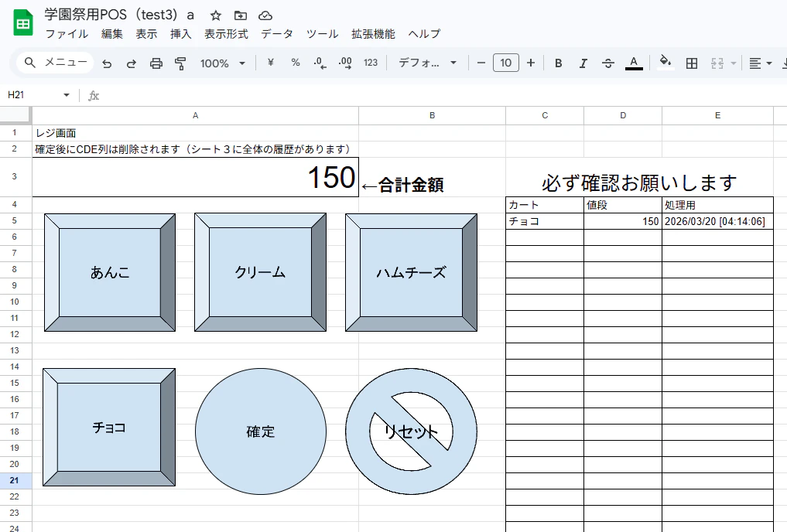Click the ハムチーズ product button
Viewport: 787px width, 532px height.
411,272
